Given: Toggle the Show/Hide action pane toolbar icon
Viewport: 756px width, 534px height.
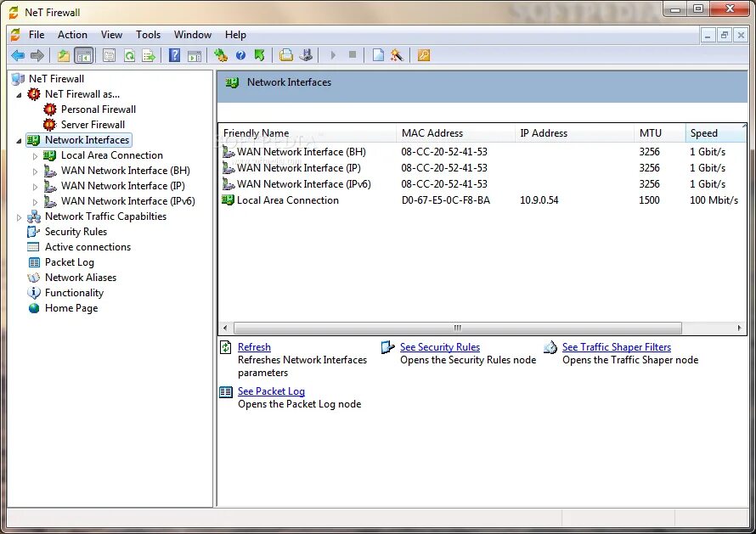Looking at the screenshot, I should click(x=195, y=55).
